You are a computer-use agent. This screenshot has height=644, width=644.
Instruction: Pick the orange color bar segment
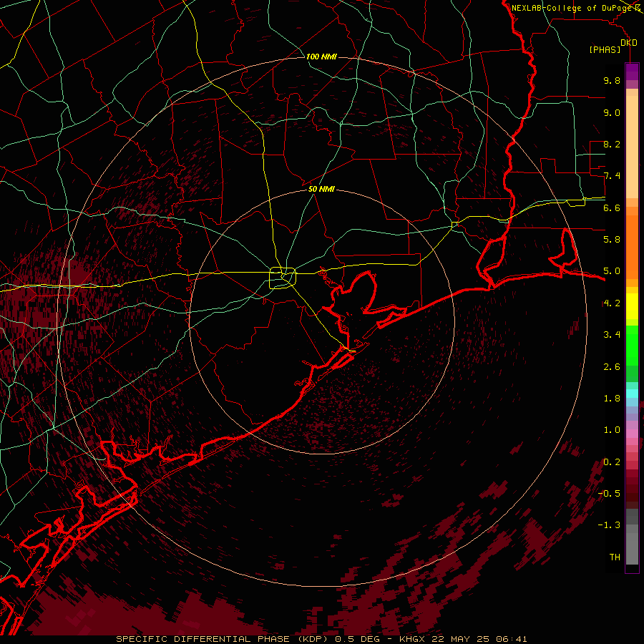point(632,247)
